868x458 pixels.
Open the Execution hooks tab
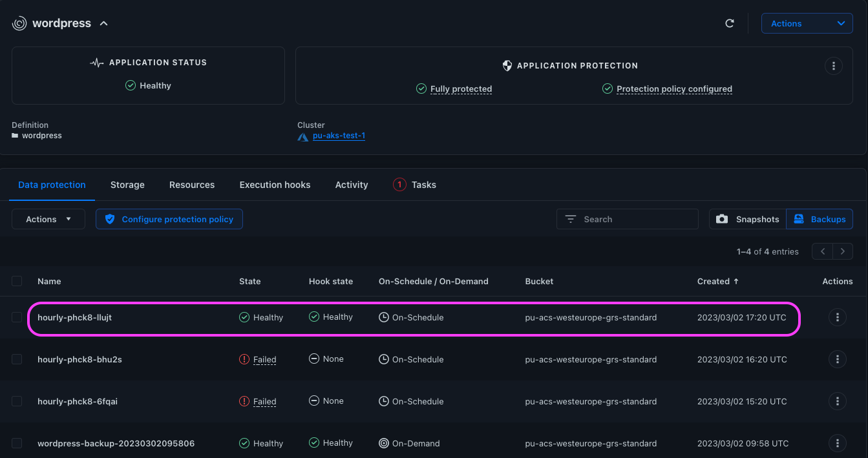point(275,185)
